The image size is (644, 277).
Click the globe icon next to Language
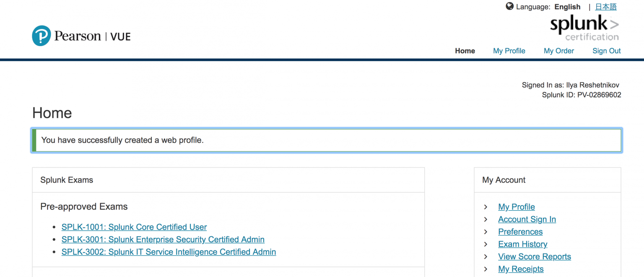tap(509, 6)
